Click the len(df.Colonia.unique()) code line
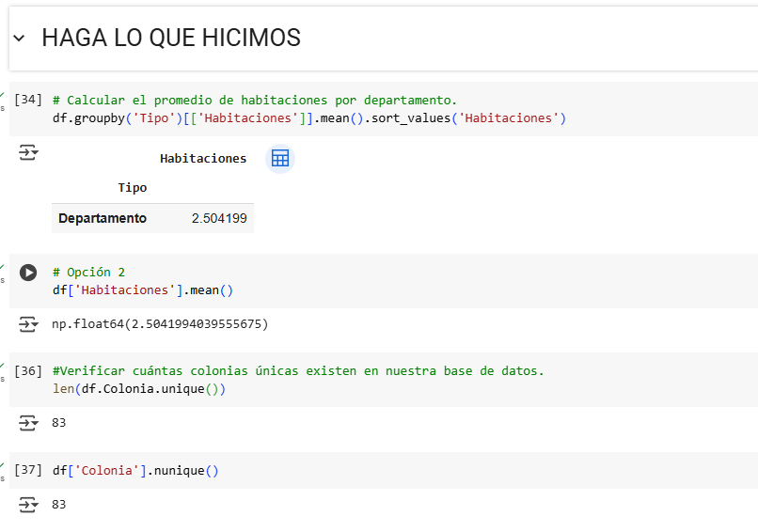758x532 pixels. point(139,389)
